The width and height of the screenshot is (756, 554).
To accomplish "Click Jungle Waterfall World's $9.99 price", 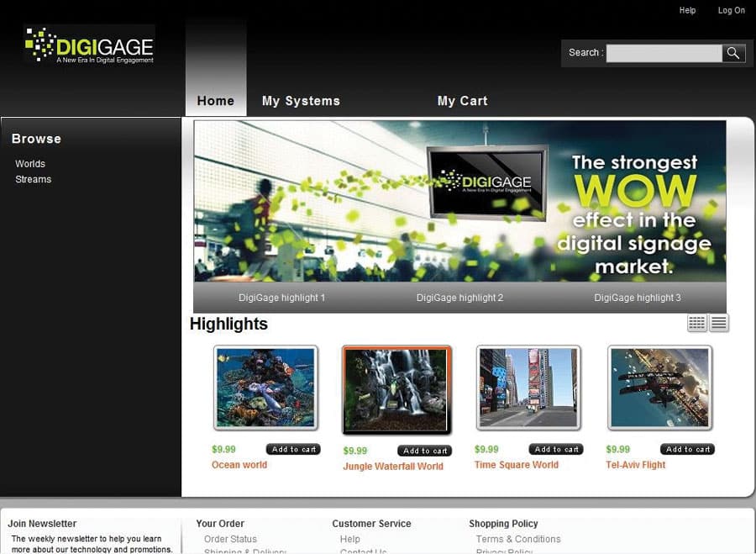I will pos(354,451).
